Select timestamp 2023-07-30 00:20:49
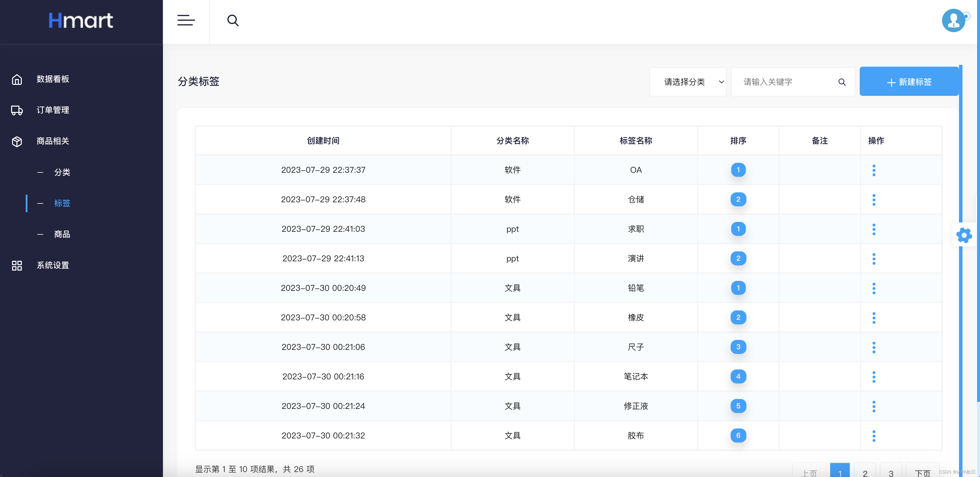 (x=323, y=288)
